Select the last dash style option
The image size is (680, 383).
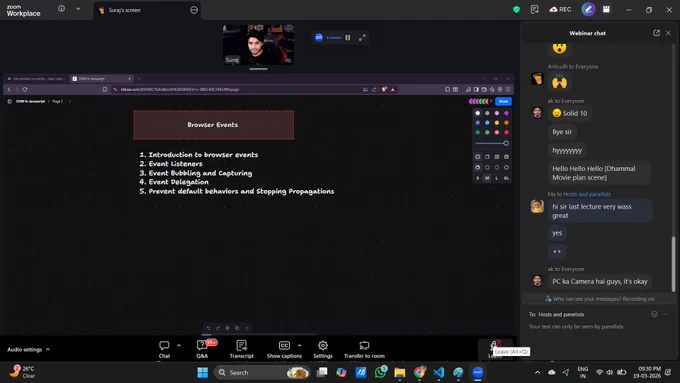(506, 167)
